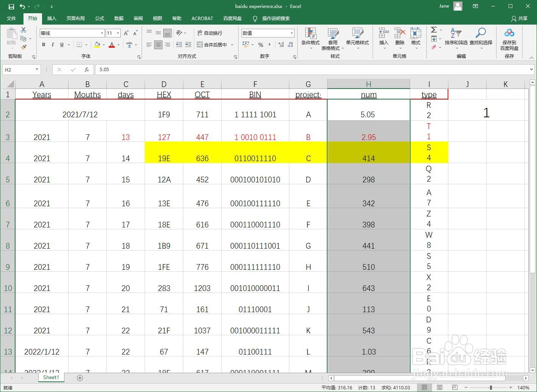Click the Name Box showing H2
Image resolution: width=537 pixels, height=392 pixels.
coord(18,70)
